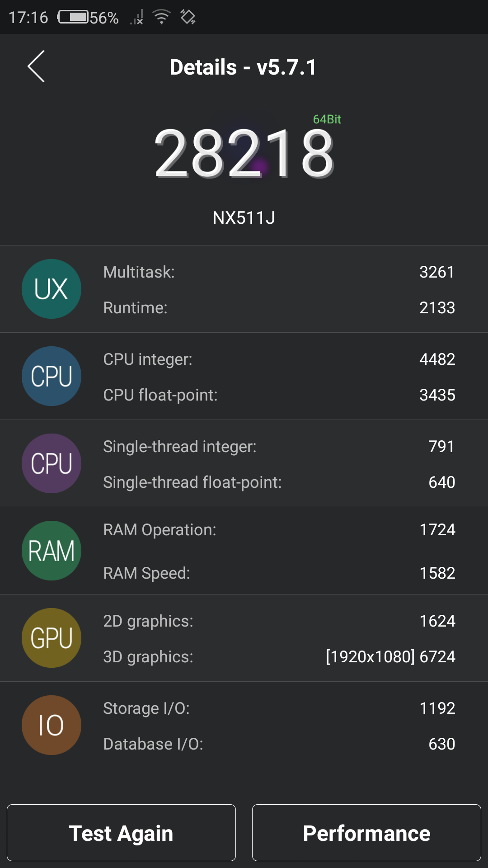Tap the screen rotation status icon
Viewport: 488px width, 868px height.
[x=188, y=17]
